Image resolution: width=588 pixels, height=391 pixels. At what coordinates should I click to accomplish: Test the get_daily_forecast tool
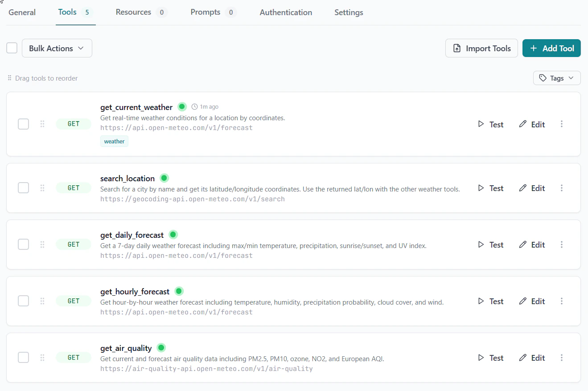490,244
